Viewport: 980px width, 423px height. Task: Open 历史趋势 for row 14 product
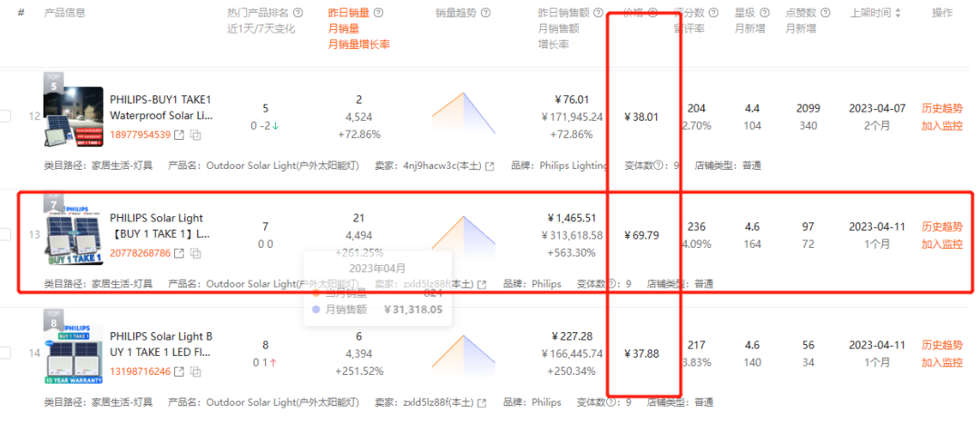click(x=942, y=345)
